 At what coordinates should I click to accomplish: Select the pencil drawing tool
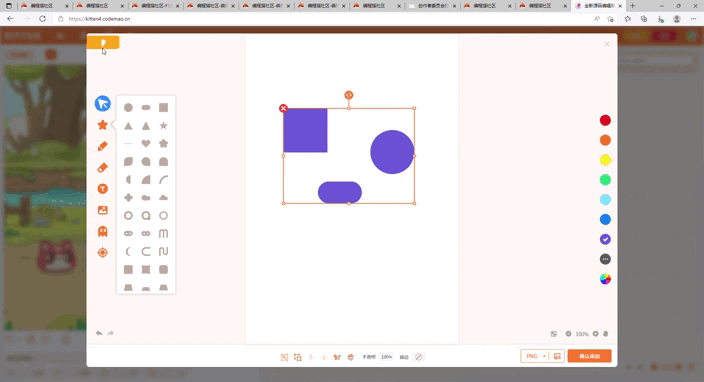pyautogui.click(x=102, y=146)
